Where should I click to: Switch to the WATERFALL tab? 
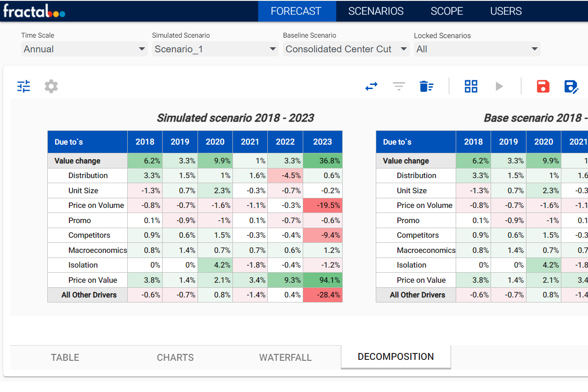[x=285, y=357]
